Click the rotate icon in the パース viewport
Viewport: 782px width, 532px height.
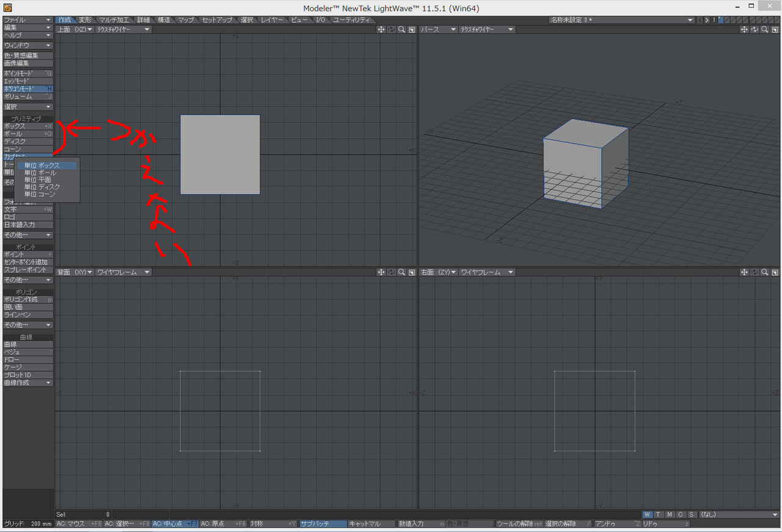(755, 29)
